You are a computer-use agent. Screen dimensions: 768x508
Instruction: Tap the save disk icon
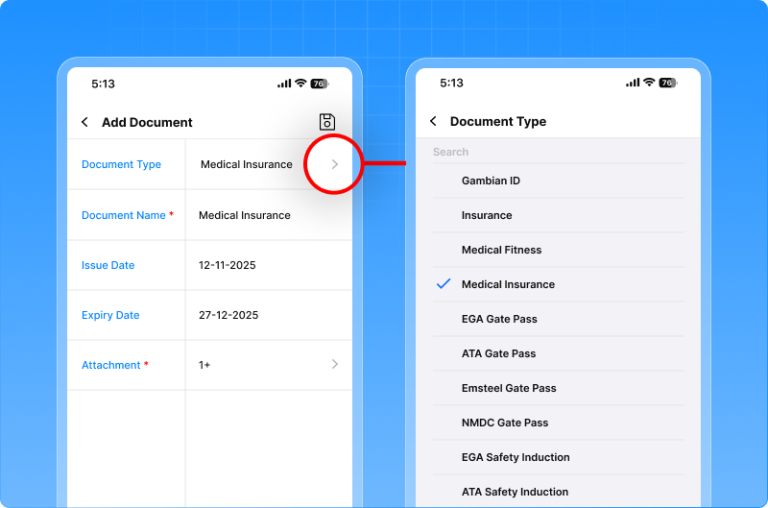[x=327, y=122]
